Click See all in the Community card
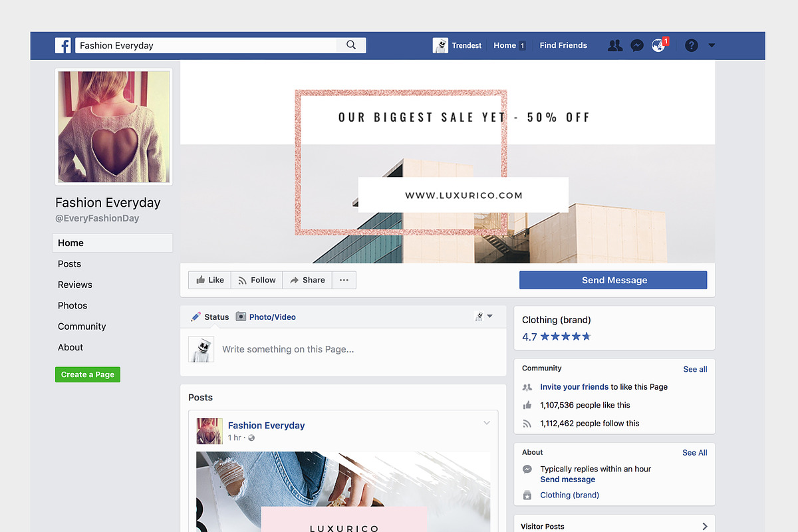Screen dimensions: 798x532 [695, 369]
